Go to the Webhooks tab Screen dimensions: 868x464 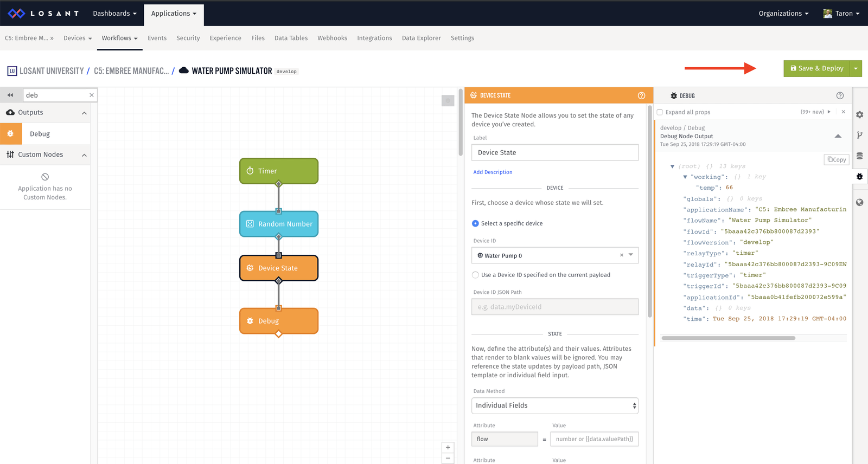point(333,38)
